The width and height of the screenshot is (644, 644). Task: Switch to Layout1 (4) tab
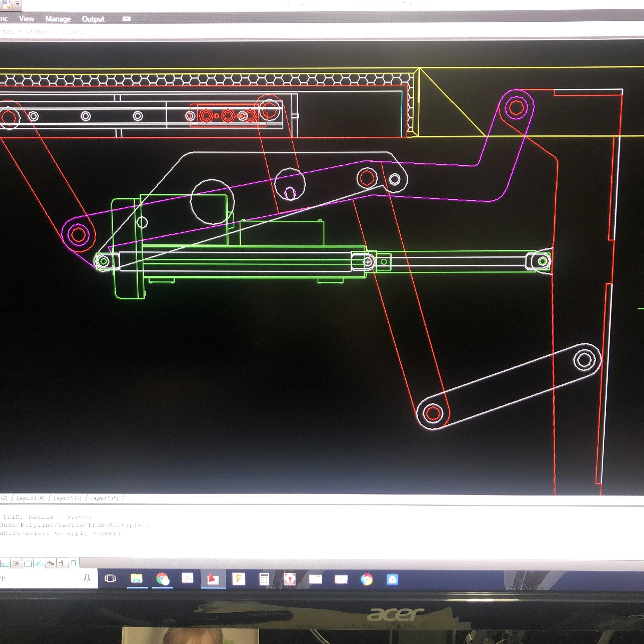30,498
